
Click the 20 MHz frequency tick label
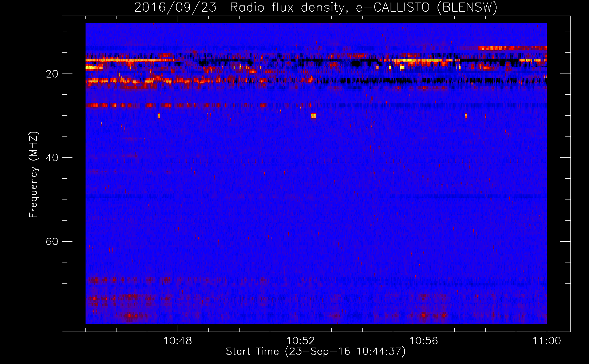click(52, 74)
